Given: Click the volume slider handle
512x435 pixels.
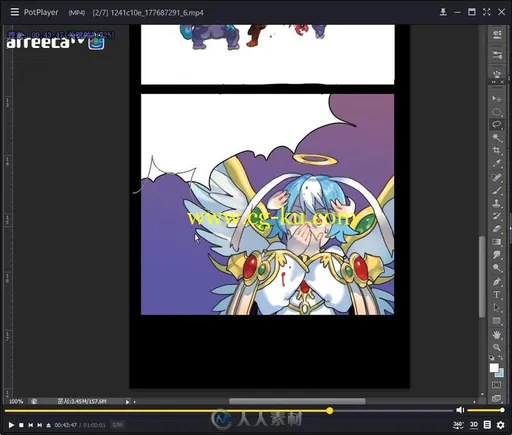Looking at the screenshot, I should click(502, 410).
